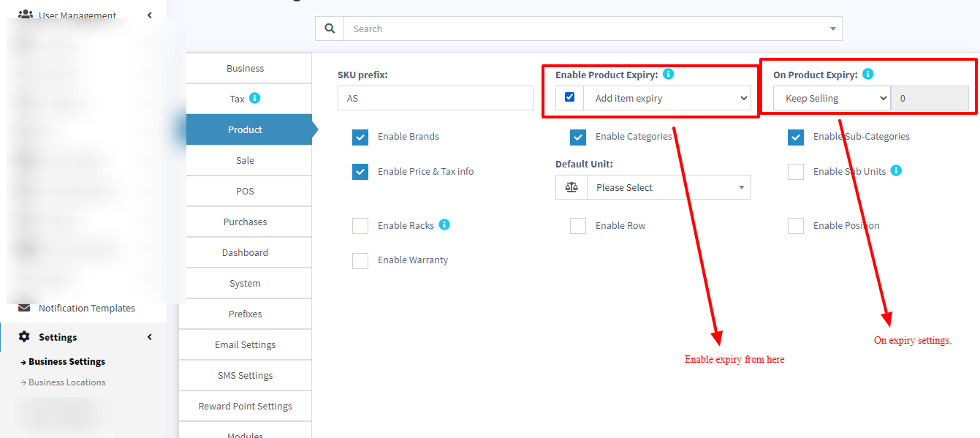This screenshot has height=438, width=980.
Task: Switch to the POS settings tab
Action: 245,191
